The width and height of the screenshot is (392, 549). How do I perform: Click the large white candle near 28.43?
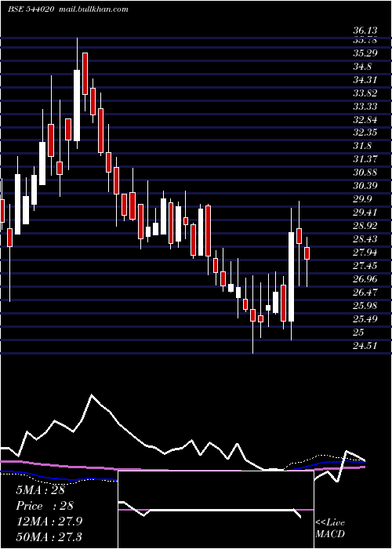[x=291, y=277]
